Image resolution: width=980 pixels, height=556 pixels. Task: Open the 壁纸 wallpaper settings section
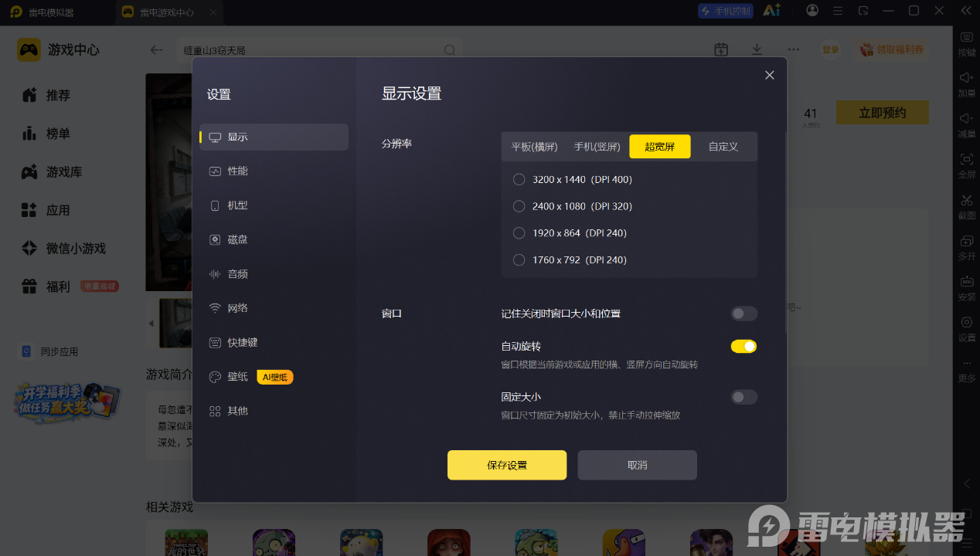(x=274, y=377)
